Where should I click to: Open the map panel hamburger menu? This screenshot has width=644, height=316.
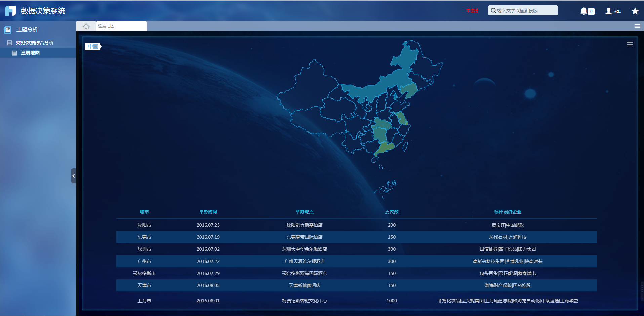(x=630, y=44)
